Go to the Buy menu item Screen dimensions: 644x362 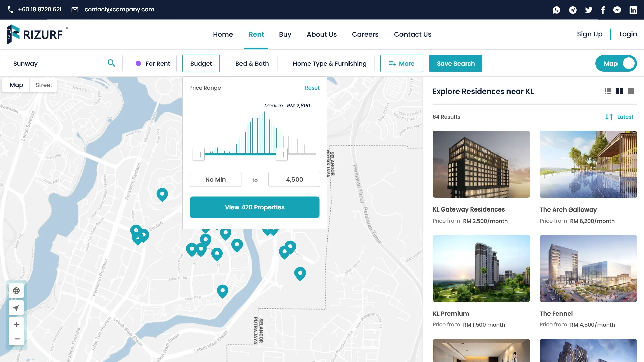(x=285, y=34)
